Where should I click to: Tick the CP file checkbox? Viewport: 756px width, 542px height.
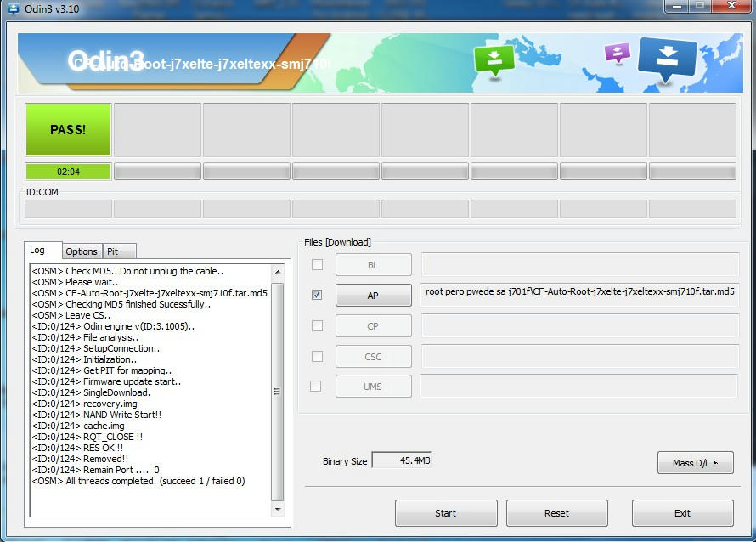pos(317,326)
